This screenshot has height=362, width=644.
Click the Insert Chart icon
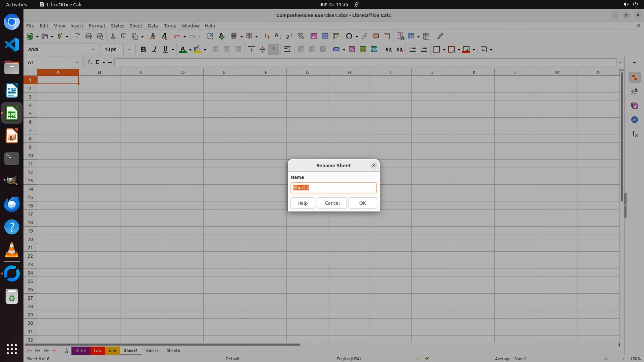tap(325, 36)
